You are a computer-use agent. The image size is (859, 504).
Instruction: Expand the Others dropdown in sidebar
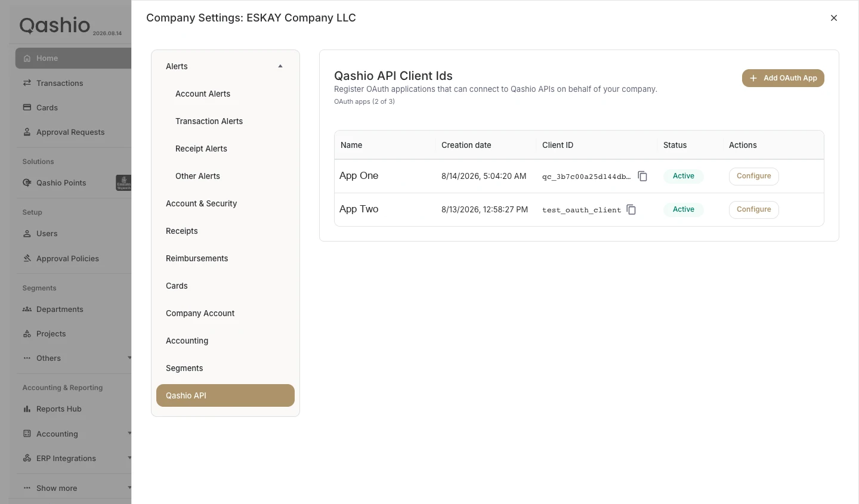point(129,358)
